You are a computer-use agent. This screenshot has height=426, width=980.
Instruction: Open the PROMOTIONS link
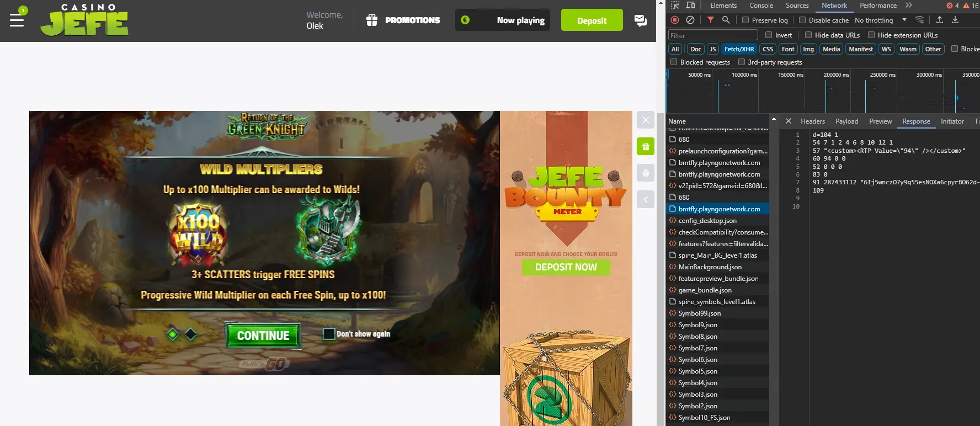[x=412, y=20]
